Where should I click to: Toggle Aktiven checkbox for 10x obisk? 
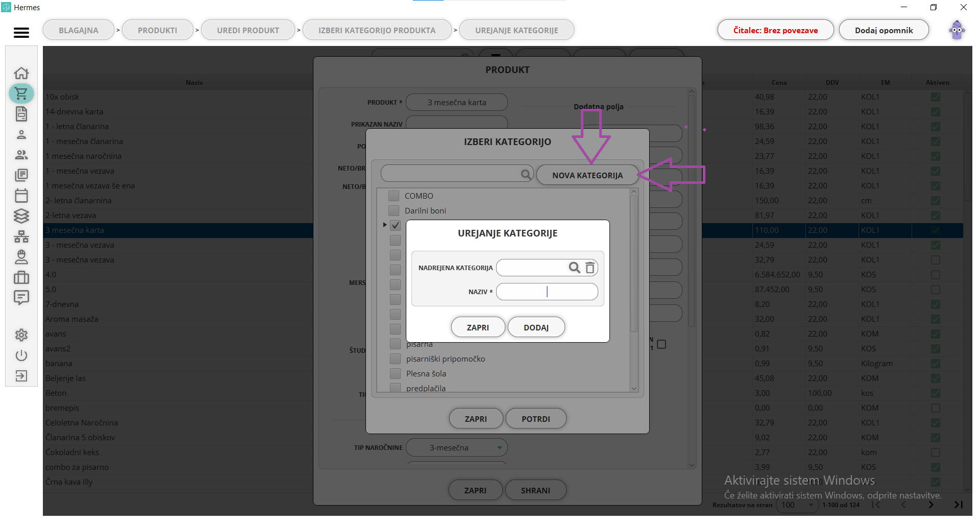pos(936,97)
